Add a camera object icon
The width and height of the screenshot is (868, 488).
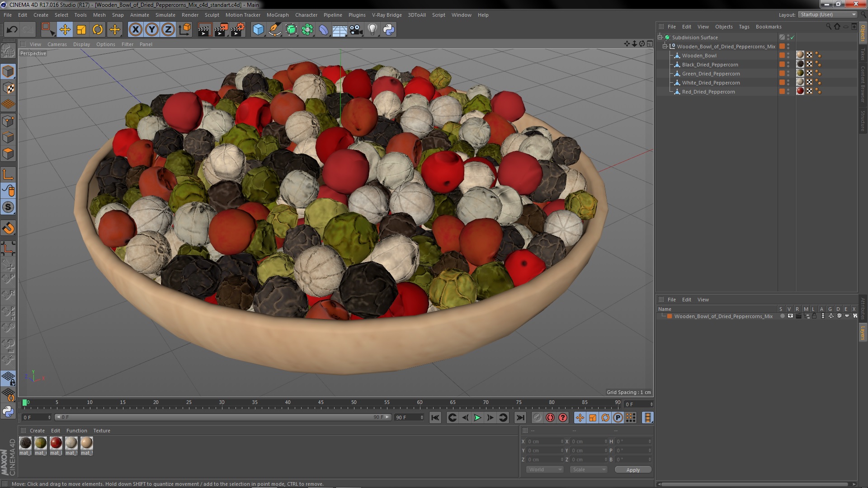pyautogui.click(x=356, y=30)
